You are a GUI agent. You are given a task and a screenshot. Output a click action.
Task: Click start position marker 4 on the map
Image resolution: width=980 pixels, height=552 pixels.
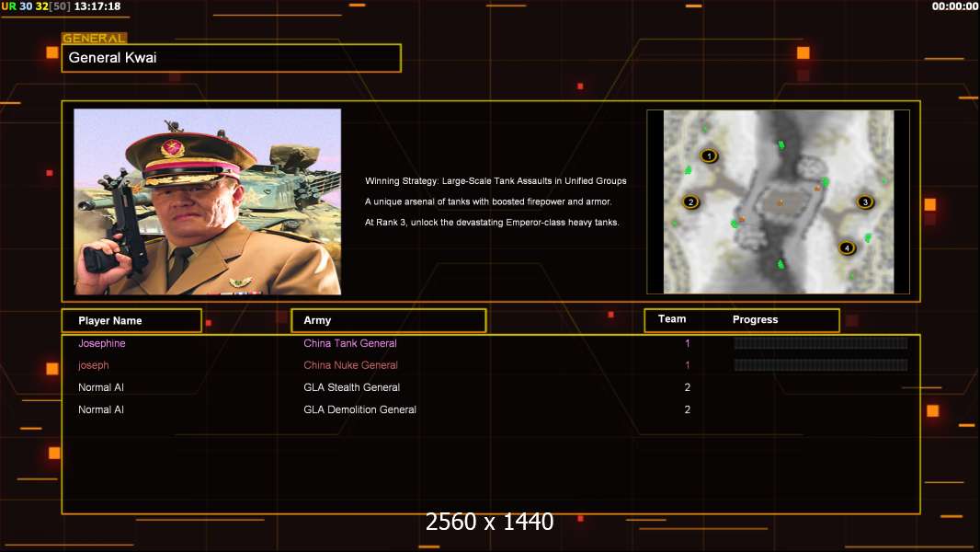pyautogui.click(x=847, y=247)
